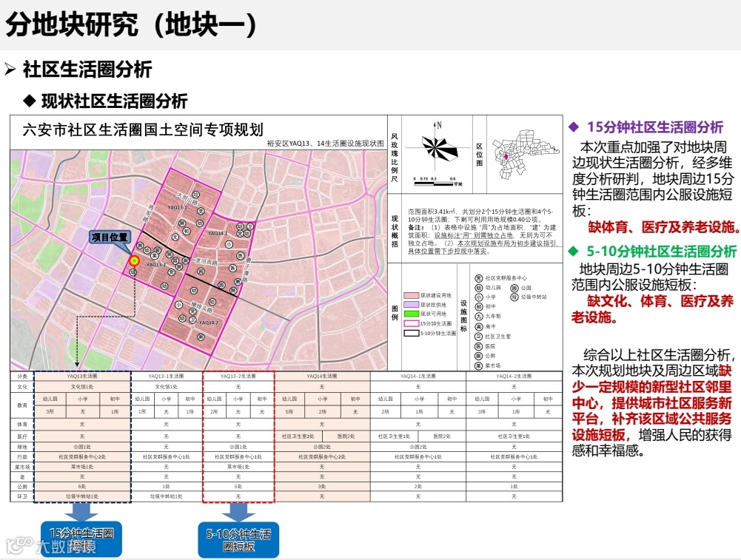Click the 菜 vegetable market legend icon
Image resolution: width=741 pixels, height=560 pixels.
479,365
